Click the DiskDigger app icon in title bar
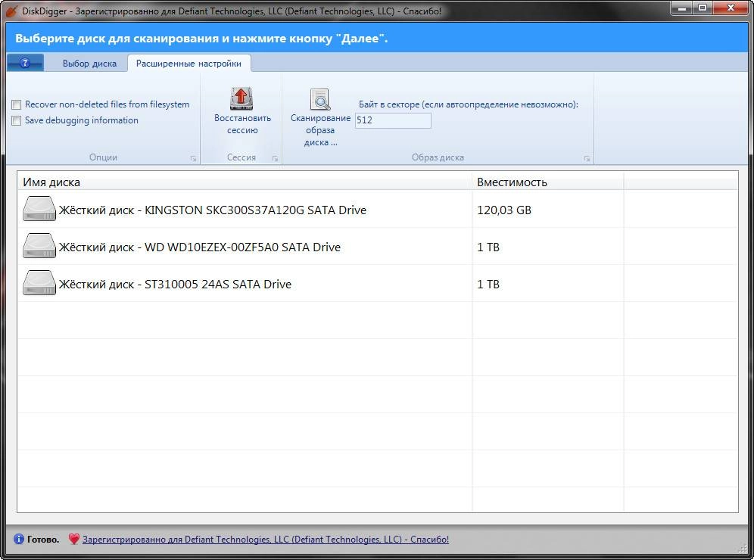754x560 pixels. point(11,11)
